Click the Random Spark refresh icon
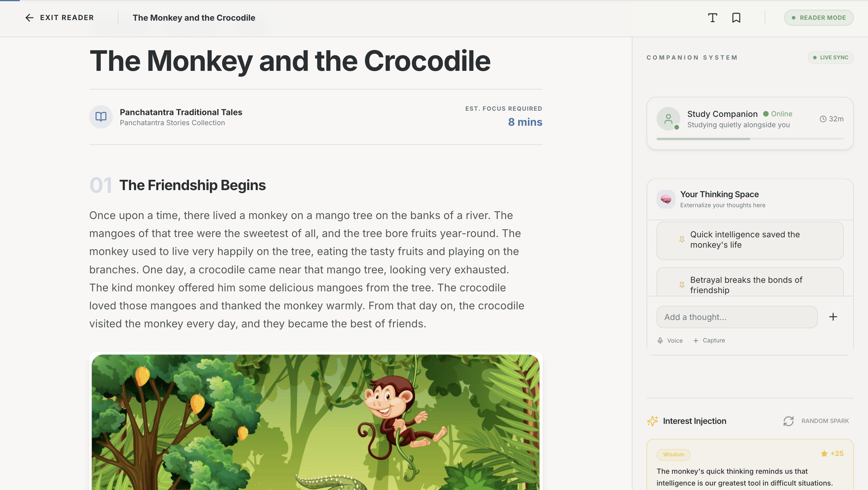 pos(789,421)
